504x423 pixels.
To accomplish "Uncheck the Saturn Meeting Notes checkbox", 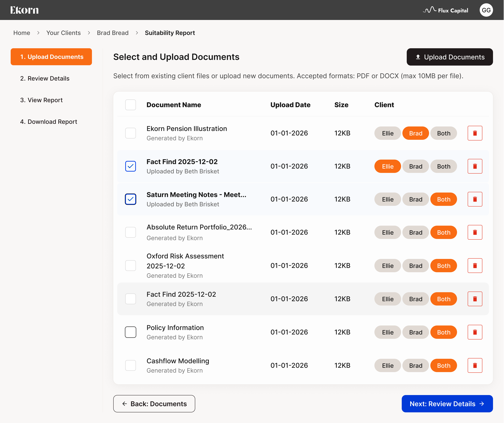I will (131, 199).
